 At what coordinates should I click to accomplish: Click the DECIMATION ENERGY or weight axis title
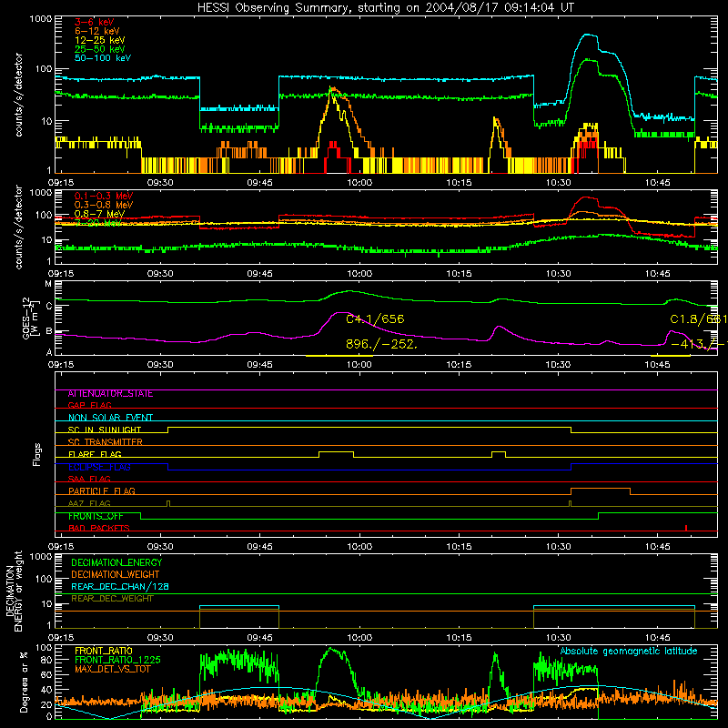coord(14,591)
